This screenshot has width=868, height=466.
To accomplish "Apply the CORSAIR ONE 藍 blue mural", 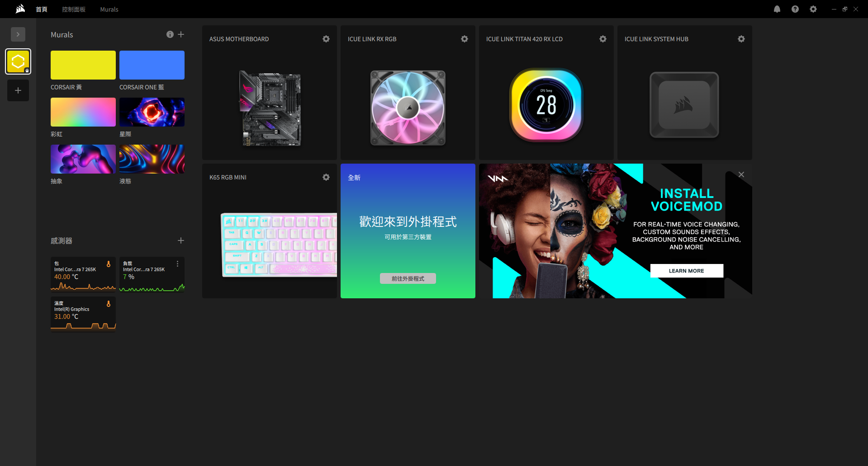I will [152, 65].
